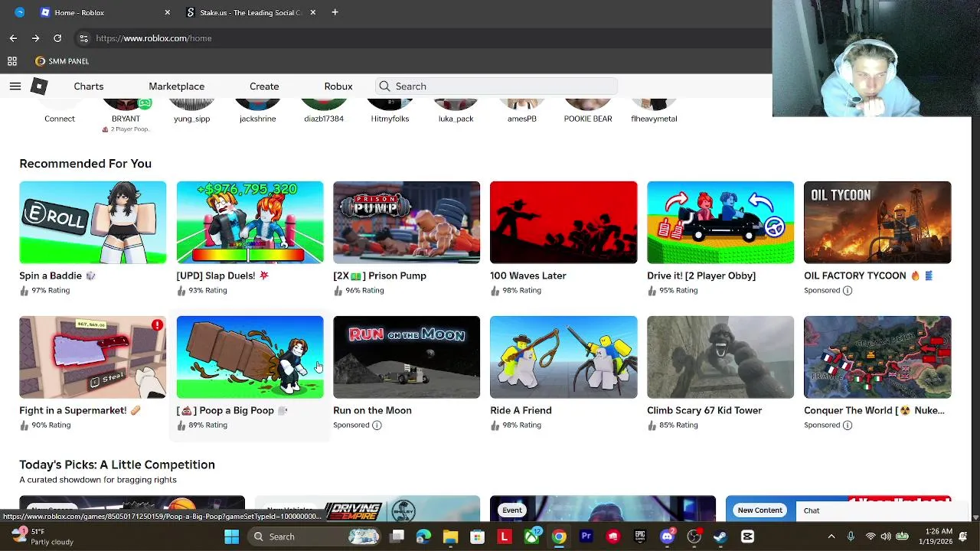Open the Slap Duels game thumbnail
Screen dimensions: 980x551
[250, 222]
